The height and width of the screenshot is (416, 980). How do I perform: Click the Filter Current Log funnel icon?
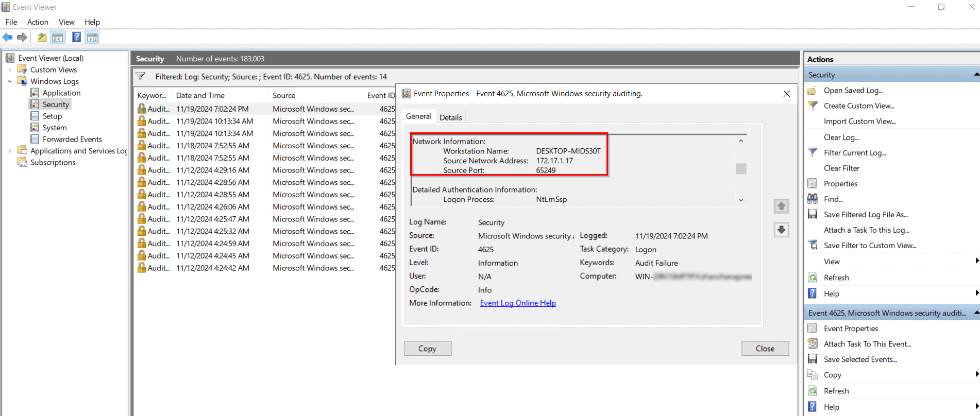click(813, 152)
